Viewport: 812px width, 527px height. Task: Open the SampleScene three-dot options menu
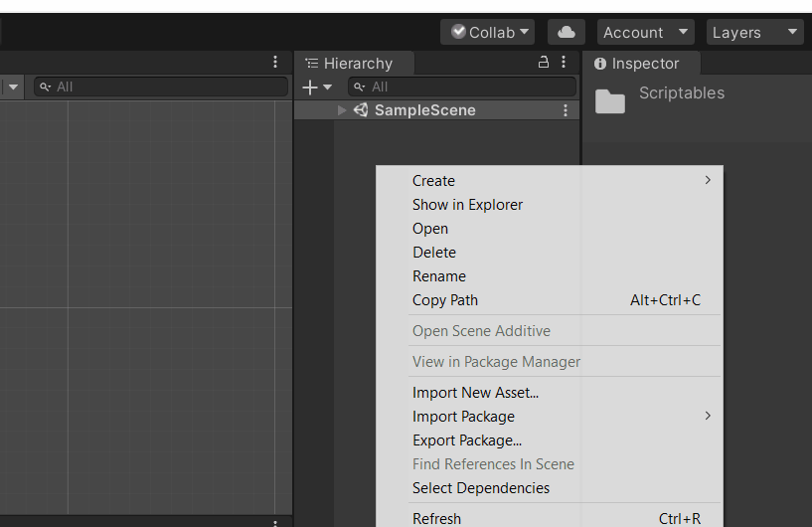(566, 110)
